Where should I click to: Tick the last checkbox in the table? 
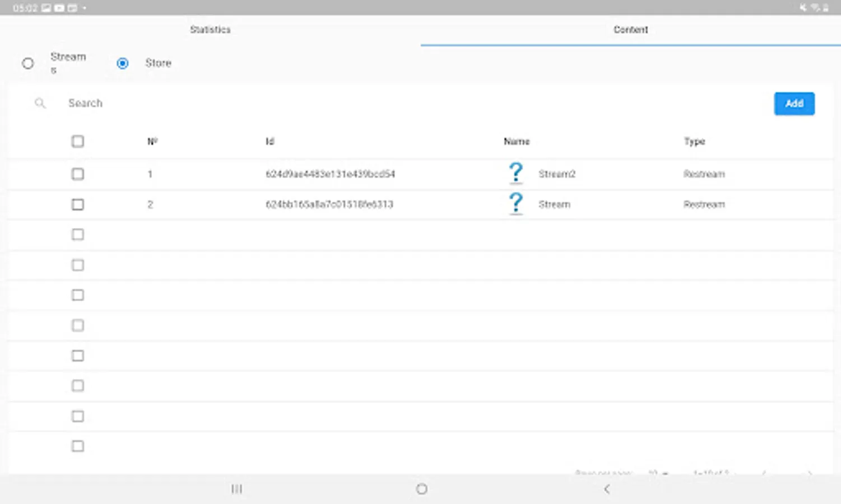pyautogui.click(x=78, y=446)
